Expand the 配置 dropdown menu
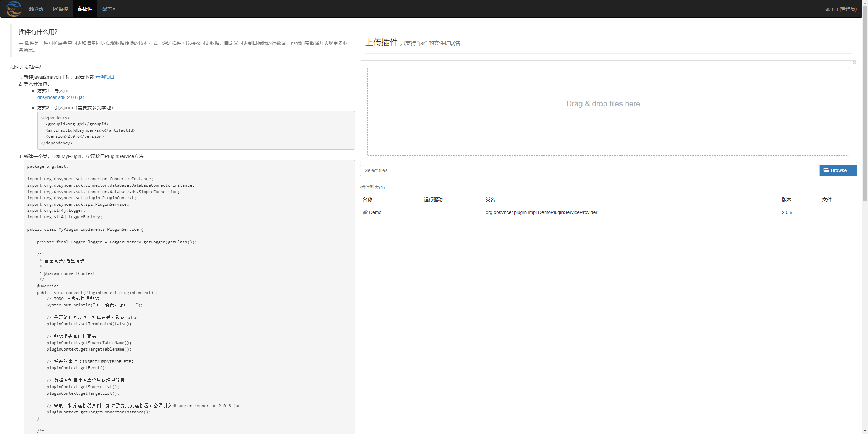 pos(108,9)
